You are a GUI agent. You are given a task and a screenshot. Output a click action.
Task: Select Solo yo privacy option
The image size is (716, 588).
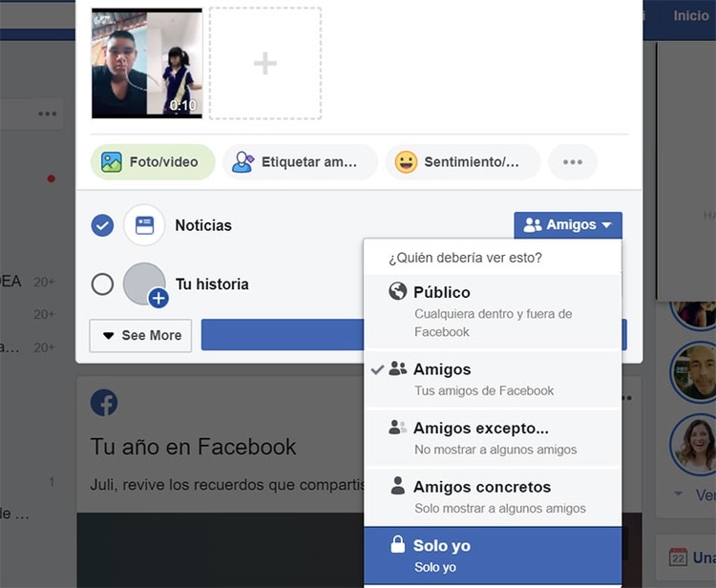pyautogui.click(x=494, y=556)
